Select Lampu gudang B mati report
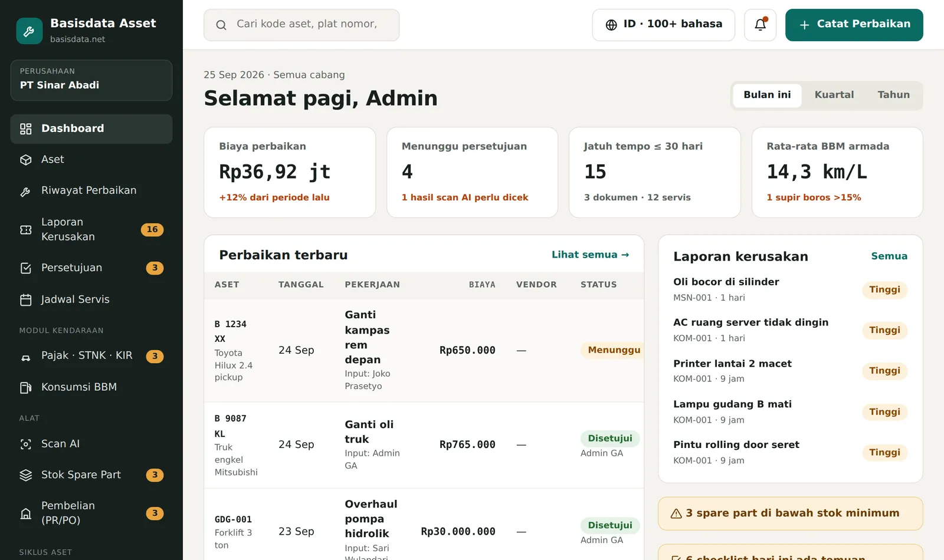944x560 pixels. 791,411
